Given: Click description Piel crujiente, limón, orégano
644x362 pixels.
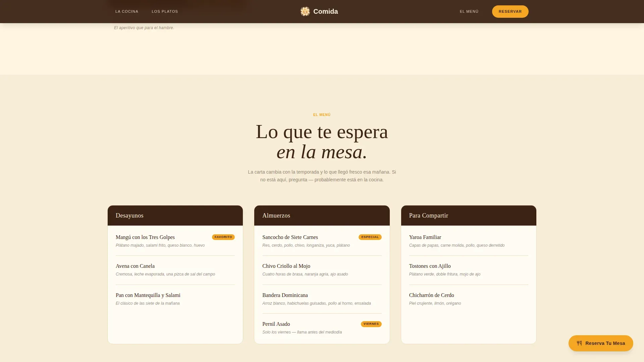Looking at the screenshot, I should [435, 303].
